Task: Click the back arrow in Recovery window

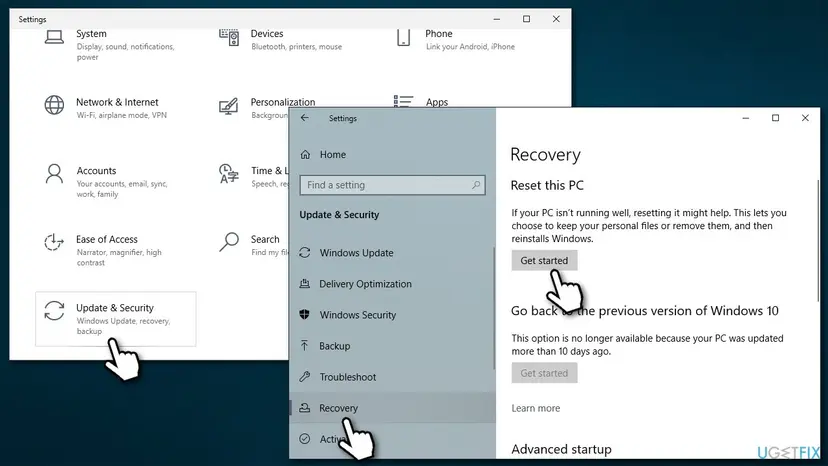Action: tap(305, 118)
